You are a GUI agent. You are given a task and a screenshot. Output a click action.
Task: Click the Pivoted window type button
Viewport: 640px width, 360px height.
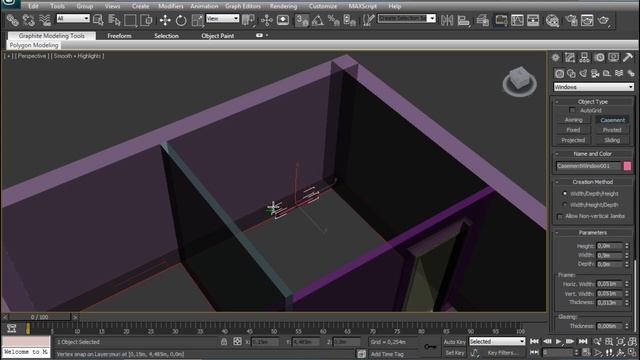pyautogui.click(x=612, y=130)
